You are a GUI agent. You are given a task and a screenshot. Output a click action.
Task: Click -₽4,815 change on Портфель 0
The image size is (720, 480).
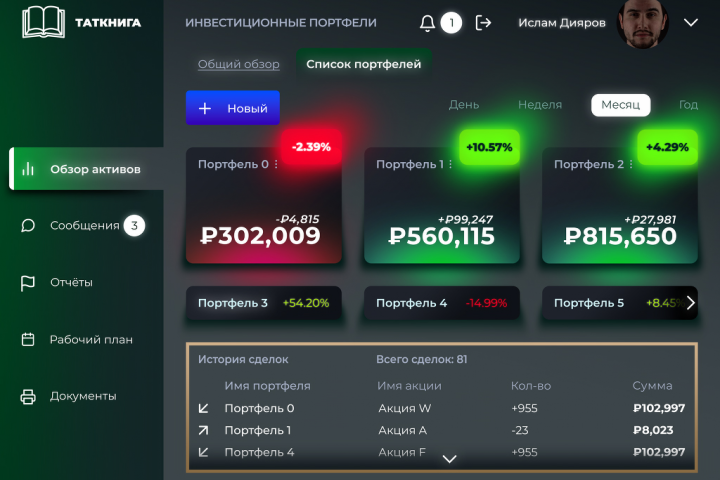(x=297, y=219)
